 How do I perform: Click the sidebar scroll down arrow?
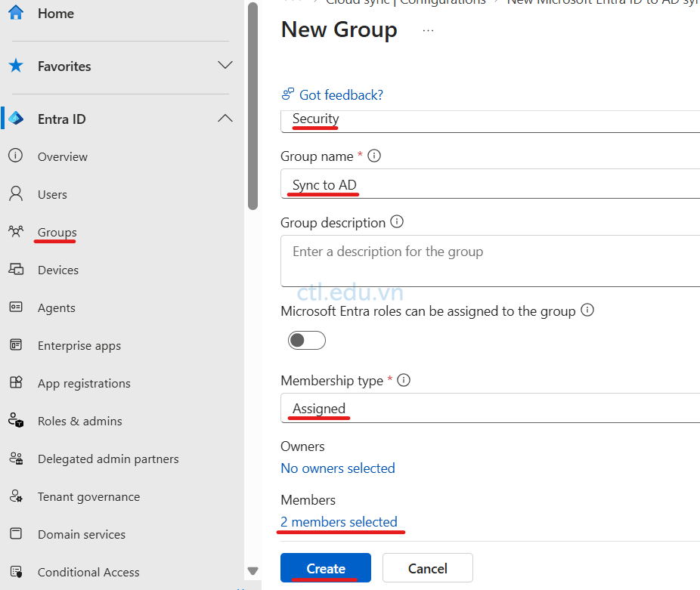click(x=252, y=571)
